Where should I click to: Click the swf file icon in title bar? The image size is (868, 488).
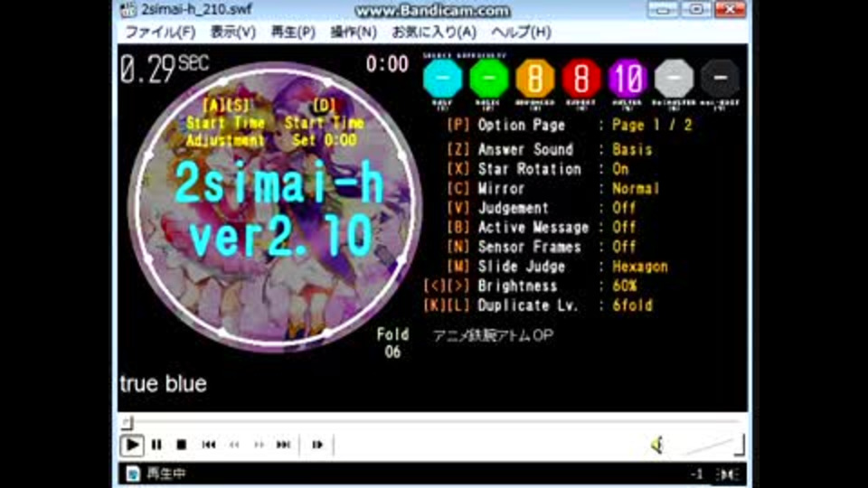pyautogui.click(x=128, y=9)
